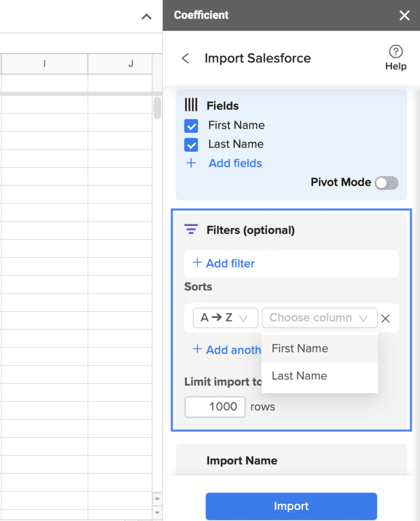Click the blue Import button

(291, 506)
